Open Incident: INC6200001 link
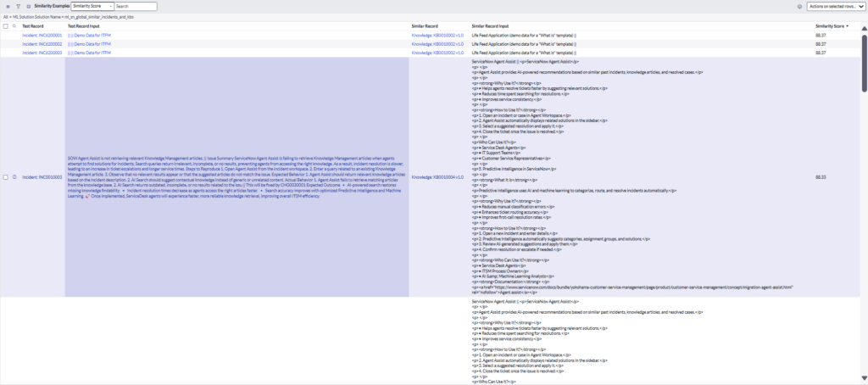Viewport: 868px width, 385px height. tap(42, 35)
